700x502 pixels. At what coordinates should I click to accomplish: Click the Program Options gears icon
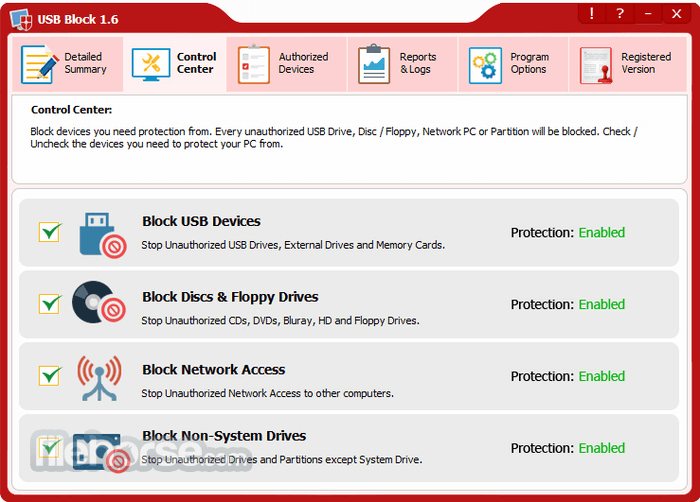coord(485,65)
